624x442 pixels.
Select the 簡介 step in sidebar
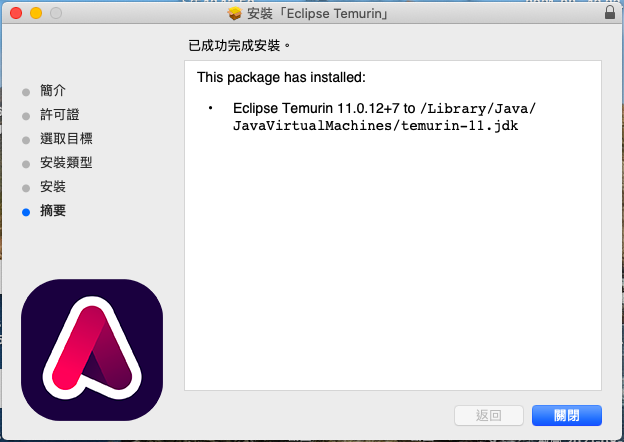click(x=53, y=91)
